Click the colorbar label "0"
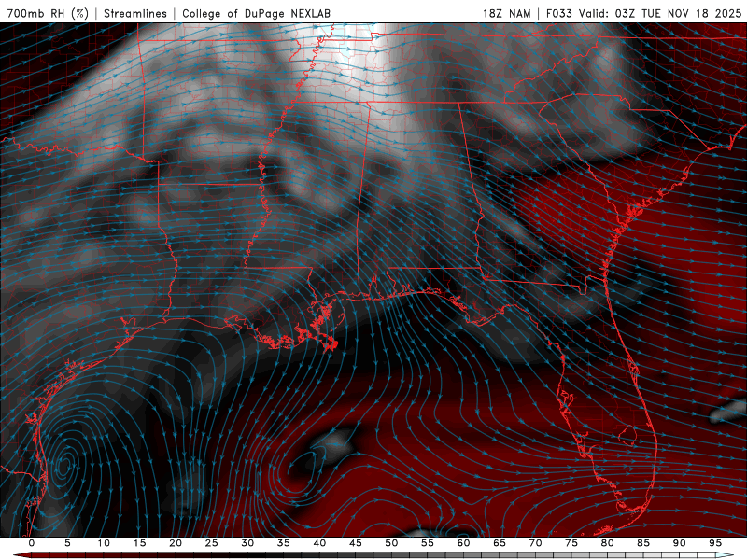Image resolution: width=747 pixels, height=560 pixels. click(x=32, y=543)
